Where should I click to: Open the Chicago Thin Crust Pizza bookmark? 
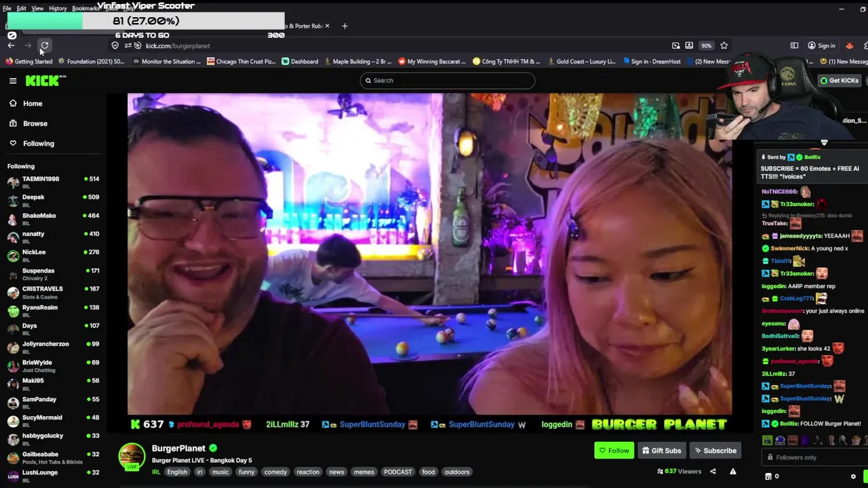pos(241,61)
